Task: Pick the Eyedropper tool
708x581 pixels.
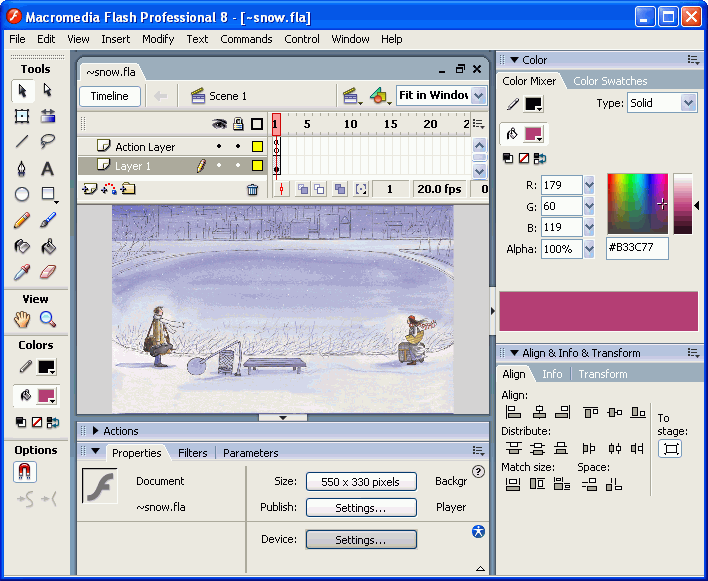Action: (22, 272)
